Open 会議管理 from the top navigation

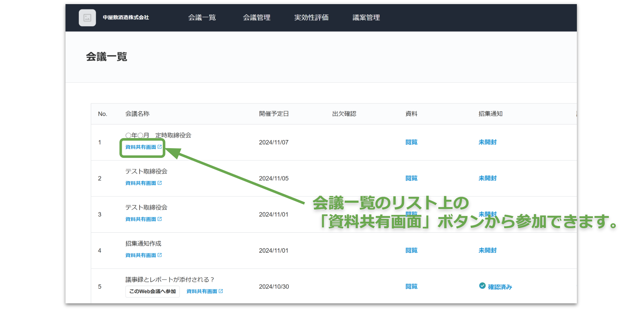[x=256, y=17]
